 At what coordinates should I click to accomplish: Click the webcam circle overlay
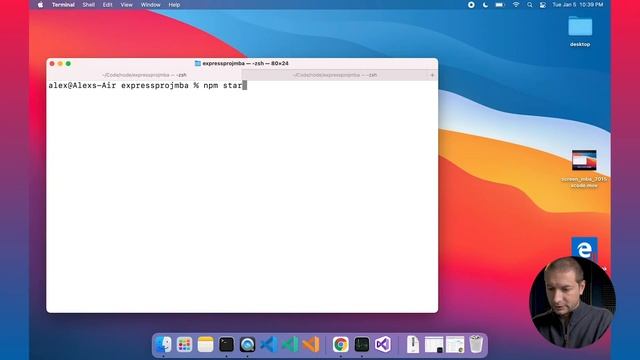coord(572,302)
